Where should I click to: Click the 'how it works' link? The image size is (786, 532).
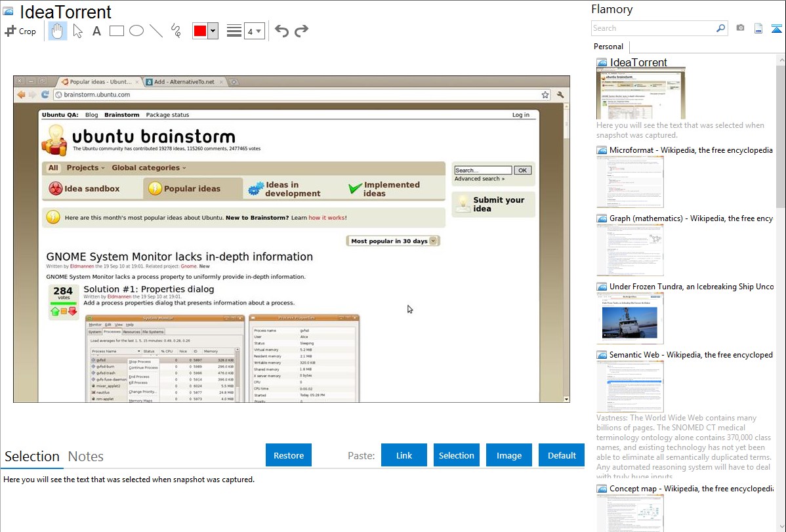point(326,218)
